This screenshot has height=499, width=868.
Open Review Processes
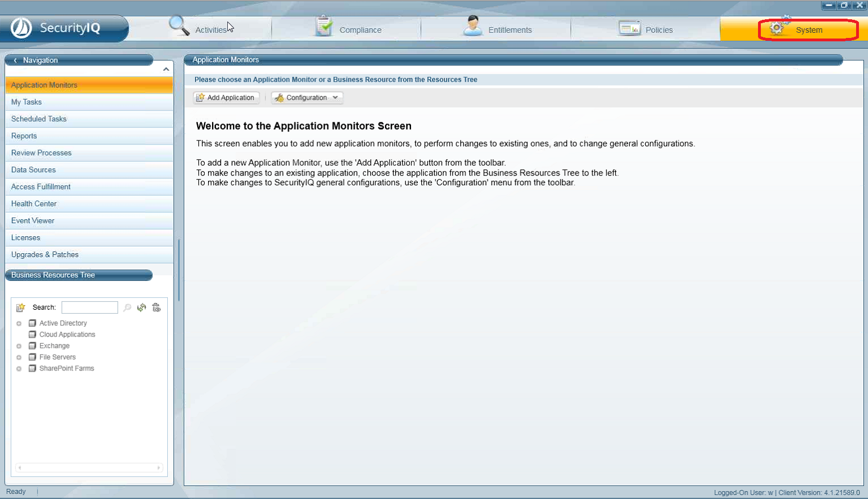[90, 153]
